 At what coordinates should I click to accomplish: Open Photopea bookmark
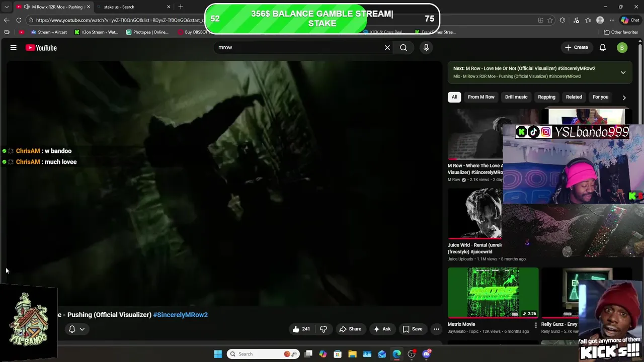[x=147, y=32]
